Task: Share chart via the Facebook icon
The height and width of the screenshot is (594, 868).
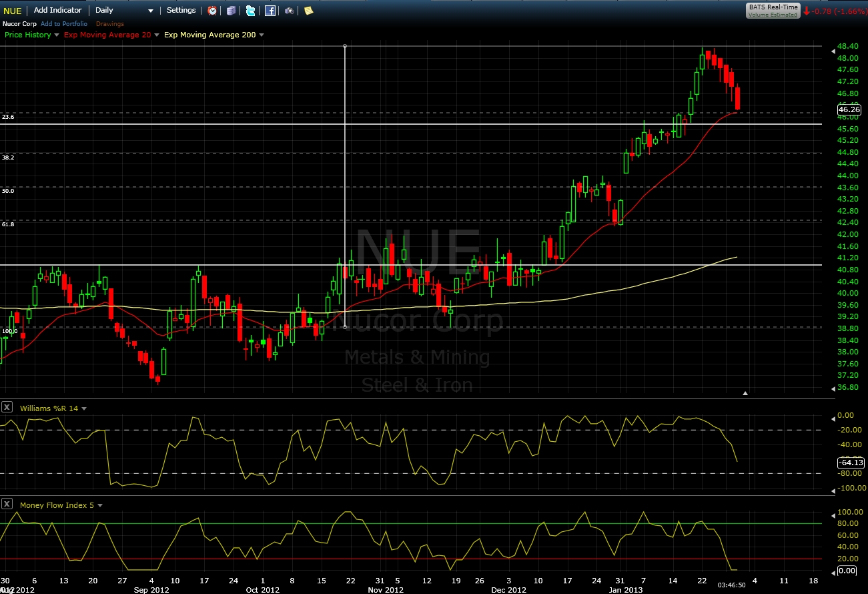Action: [270, 11]
